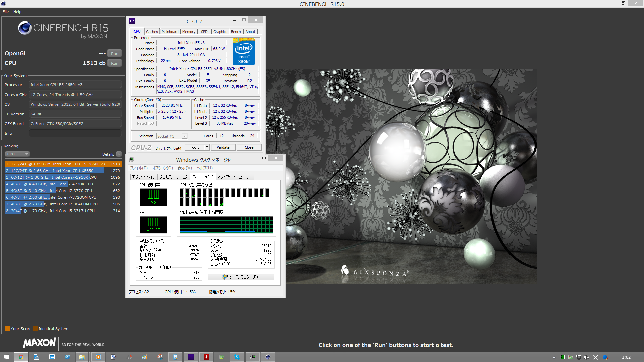Run the OpenGL benchmark
The height and width of the screenshot is (362, 644).
coord(115,54)
